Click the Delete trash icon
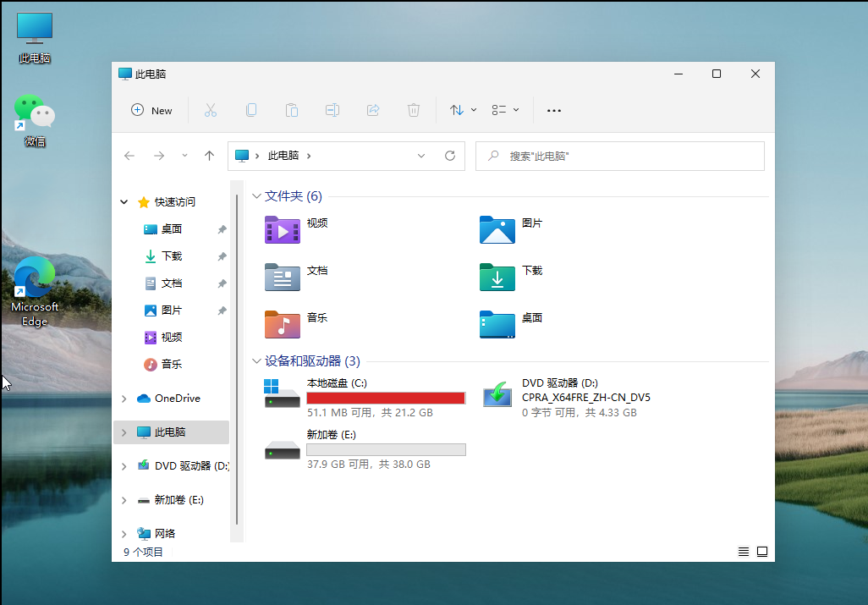Viewport: 868px width, 605px height. pos(414,110)
